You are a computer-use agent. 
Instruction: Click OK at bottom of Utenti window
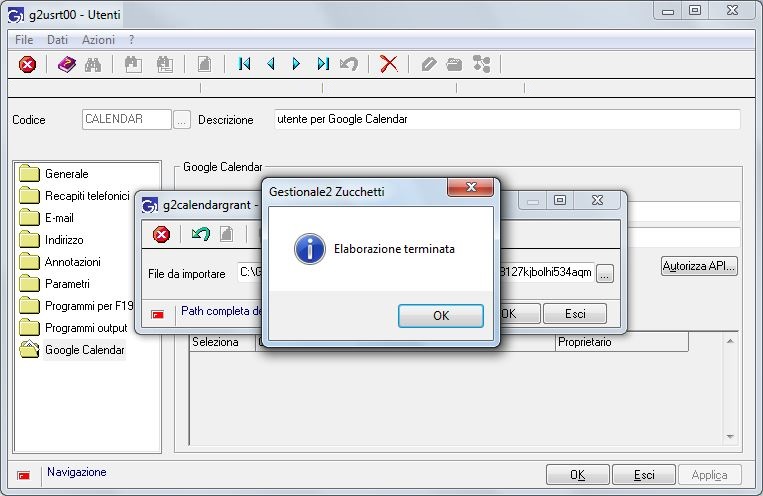pos(578,475)
